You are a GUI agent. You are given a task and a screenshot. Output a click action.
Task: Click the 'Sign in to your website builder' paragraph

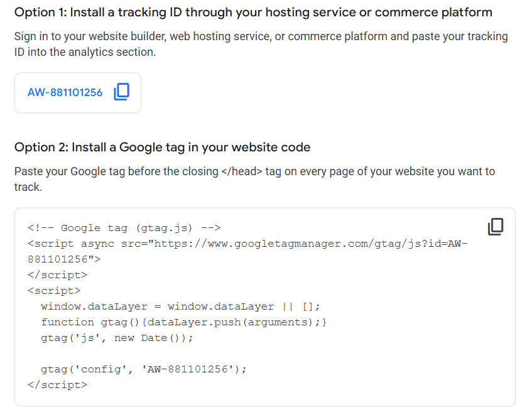click(261, 44)
